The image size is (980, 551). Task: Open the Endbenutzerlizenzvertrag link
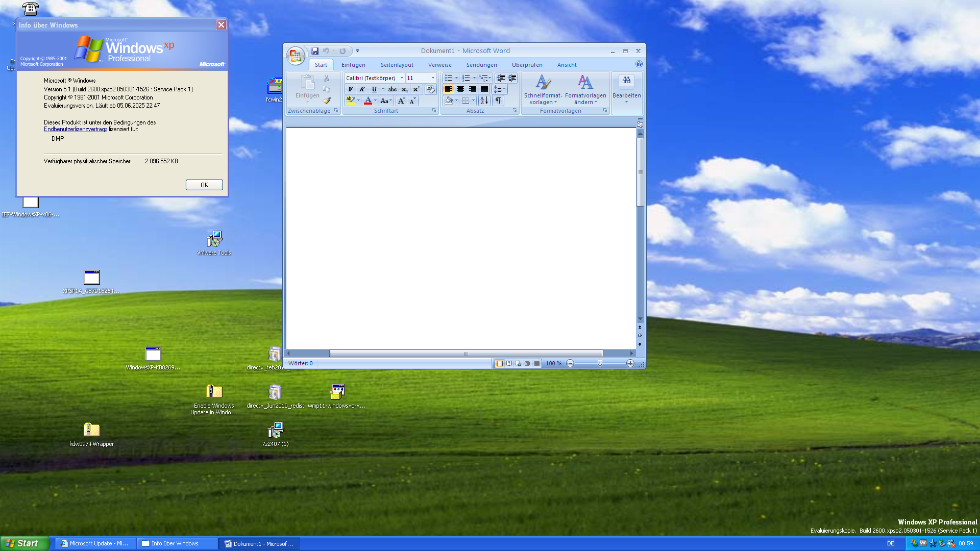pyautogui.click(x=76, y=130)
